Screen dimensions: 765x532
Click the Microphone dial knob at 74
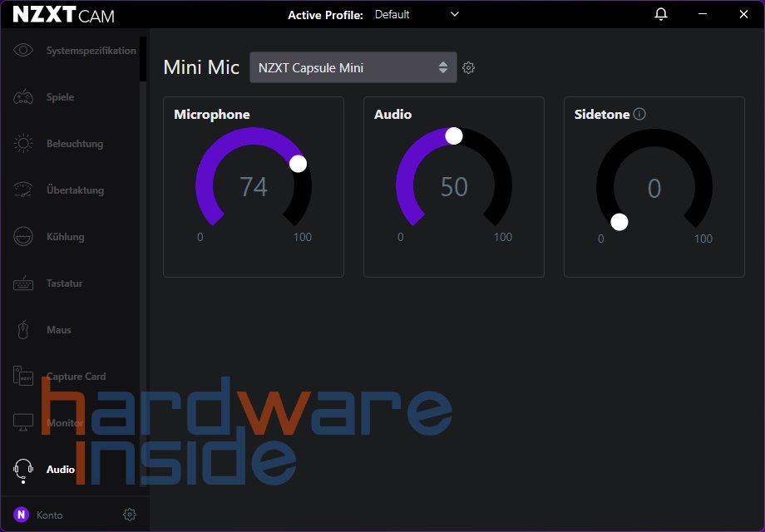(298, 164)
